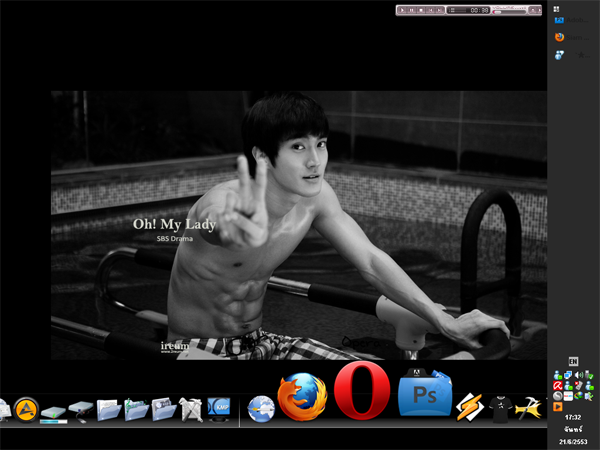Start playback in the music widget
The image size is (600, 450).
(402, 10)
